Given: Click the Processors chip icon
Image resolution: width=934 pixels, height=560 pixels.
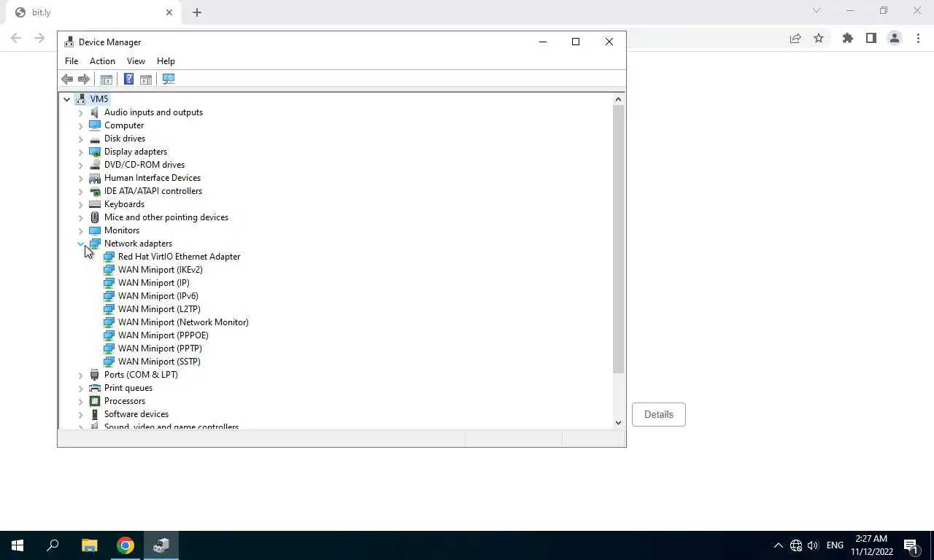Looking at the screenshot, I should click(94, 401).
